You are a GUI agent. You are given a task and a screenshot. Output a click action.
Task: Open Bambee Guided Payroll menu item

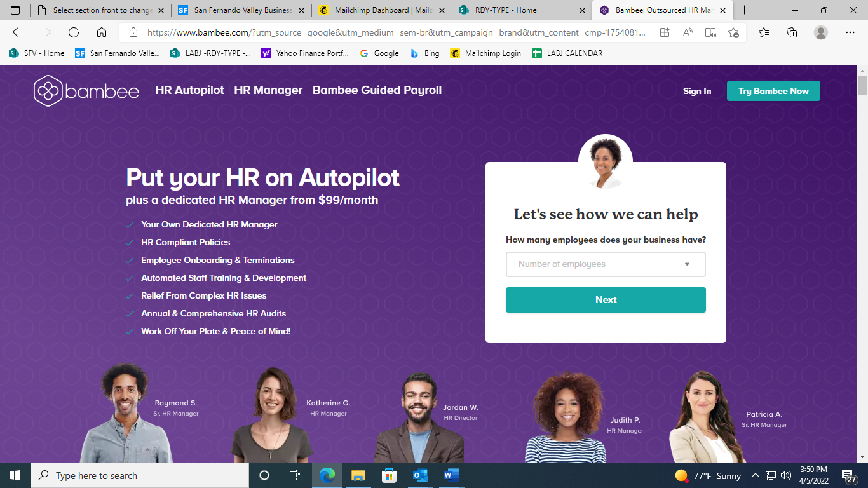pos(377,90)
